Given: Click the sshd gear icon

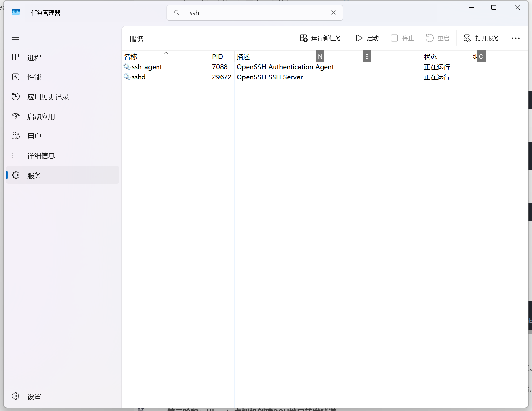Looking at the screenshot, I should [127, 77].
